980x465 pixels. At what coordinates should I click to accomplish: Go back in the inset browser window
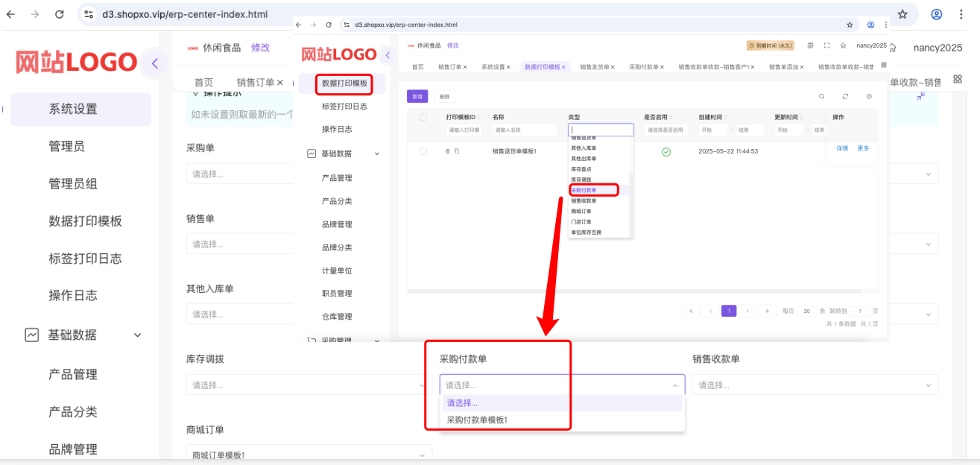[x=299, y=25]
